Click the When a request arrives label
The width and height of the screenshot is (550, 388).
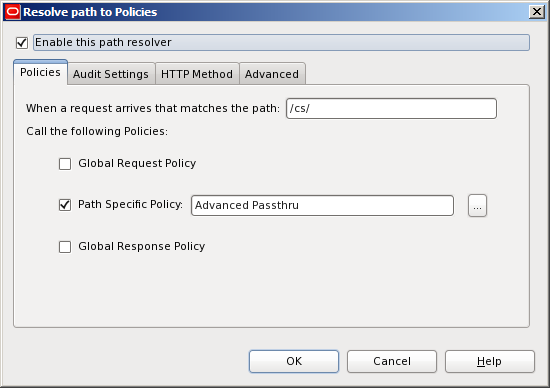click(x=153, y=108)
